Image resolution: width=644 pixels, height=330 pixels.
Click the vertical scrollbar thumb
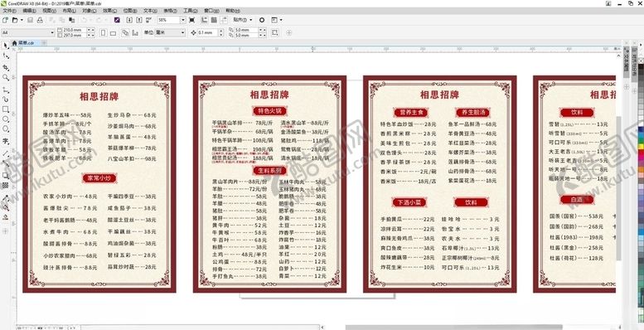tap(619, 188)
